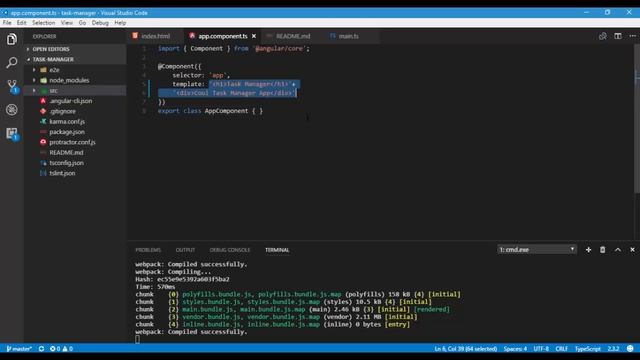Show the PROBLEMS panel tab

pyautogui.click(x=148, y=250)
